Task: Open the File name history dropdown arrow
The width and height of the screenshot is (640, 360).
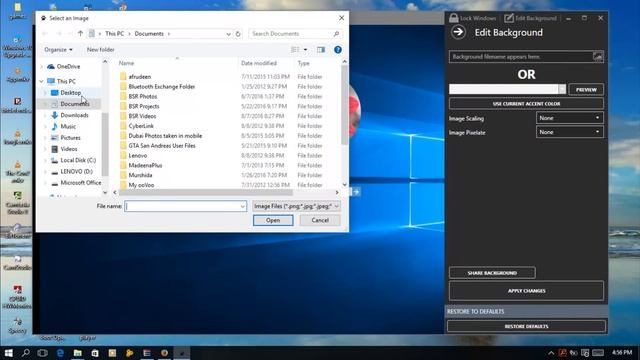Action: pyautogui.click(x=242, y=207)
